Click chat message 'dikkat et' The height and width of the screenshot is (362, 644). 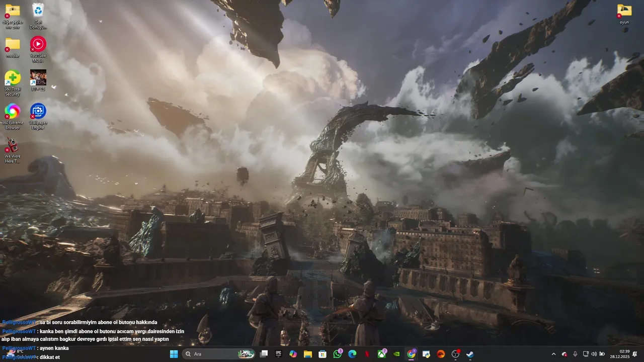click(50, 357)
